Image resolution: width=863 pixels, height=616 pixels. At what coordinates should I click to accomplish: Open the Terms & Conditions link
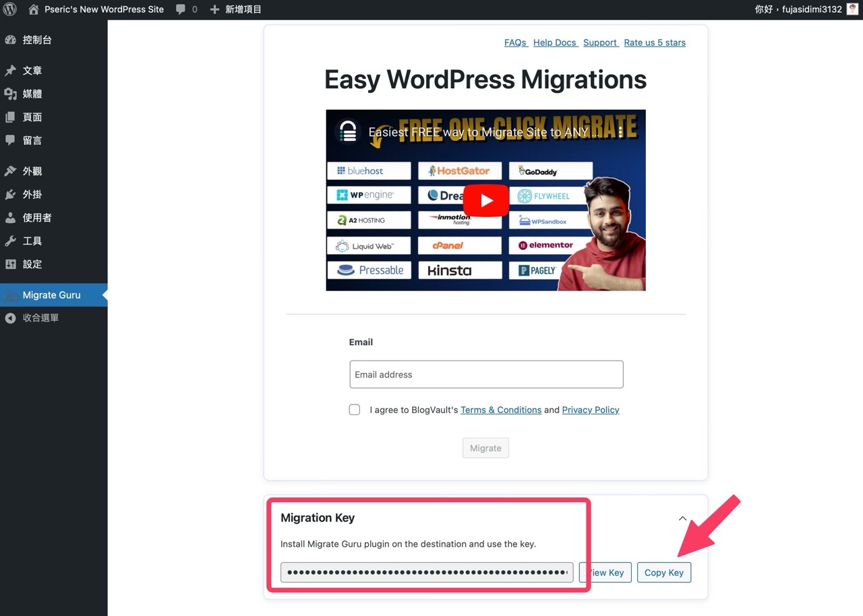click(x=501, y=410)
